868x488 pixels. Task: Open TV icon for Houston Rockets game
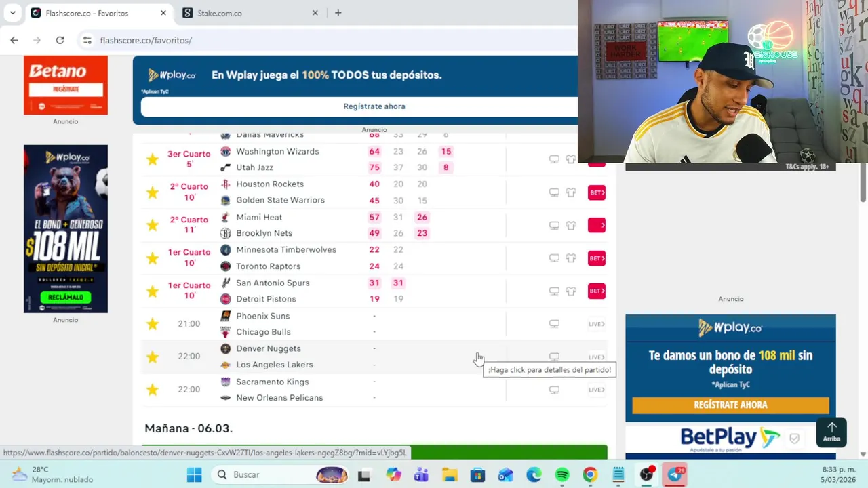[554, 192]
